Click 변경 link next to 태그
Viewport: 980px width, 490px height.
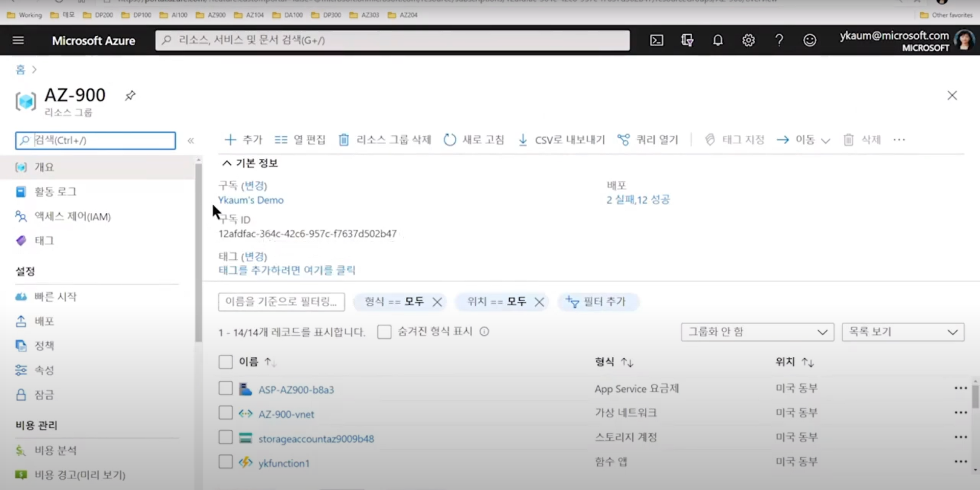[x=254, y=256]
